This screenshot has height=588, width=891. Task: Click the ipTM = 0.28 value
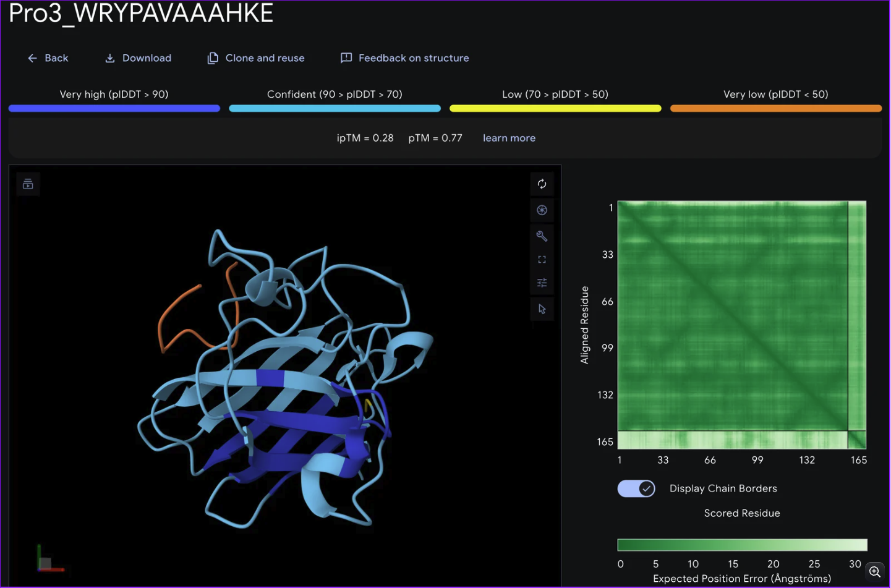point(365,138)
